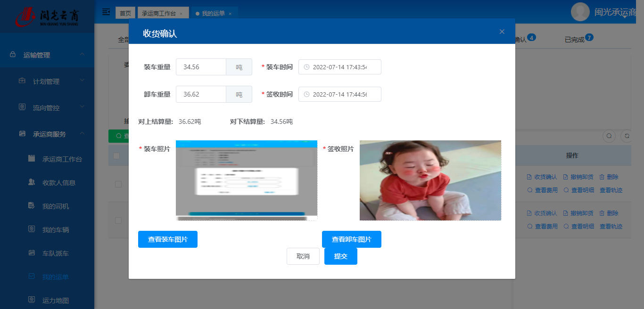The width and height of the screenshot is (644, 309).
Task: Close the 承运商工作台 tab
Action: (181, 14)
